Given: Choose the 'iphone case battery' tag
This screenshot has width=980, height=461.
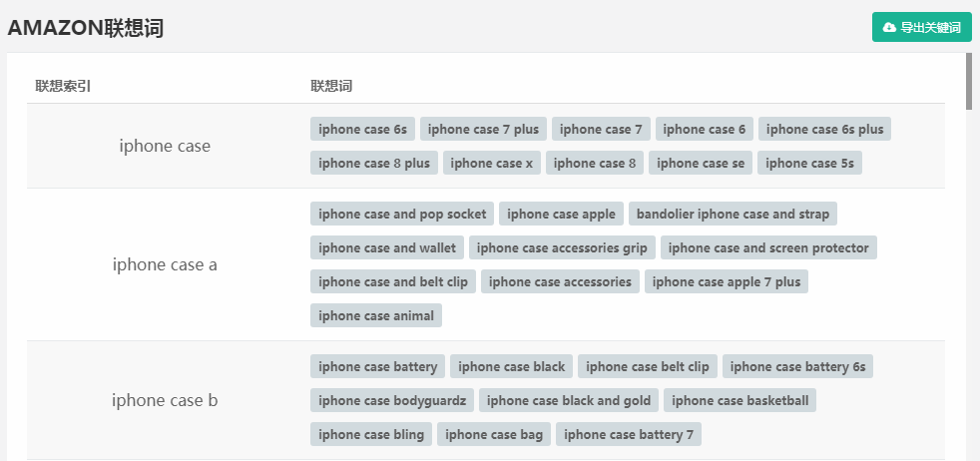Looking at the screenshot, I should (x=377, y=366).
